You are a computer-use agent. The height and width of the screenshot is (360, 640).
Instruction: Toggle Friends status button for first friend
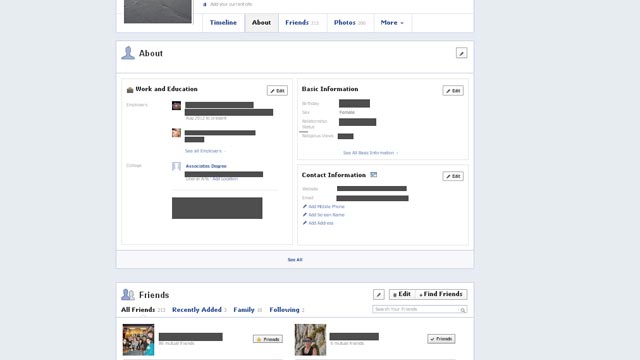click(268, 339)
